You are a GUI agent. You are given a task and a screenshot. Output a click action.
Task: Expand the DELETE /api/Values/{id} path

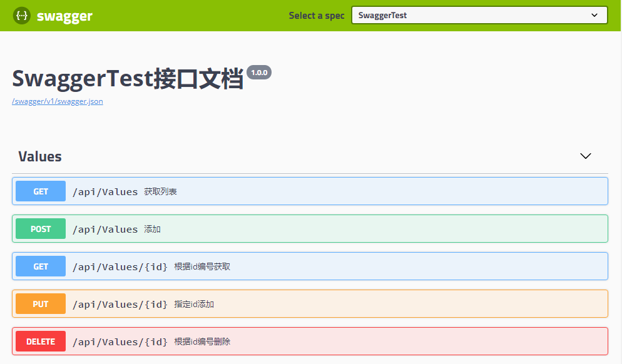click(x=120, y=342)
